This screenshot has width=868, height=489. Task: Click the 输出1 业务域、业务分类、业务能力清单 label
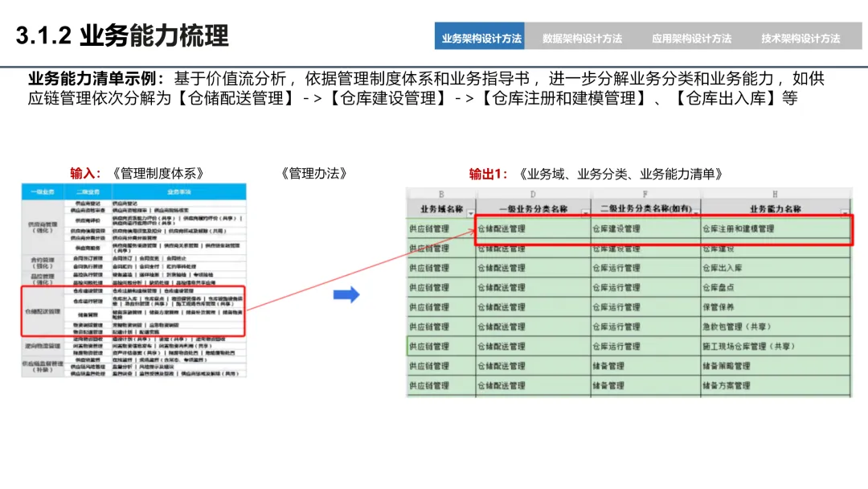pos(597,175)
